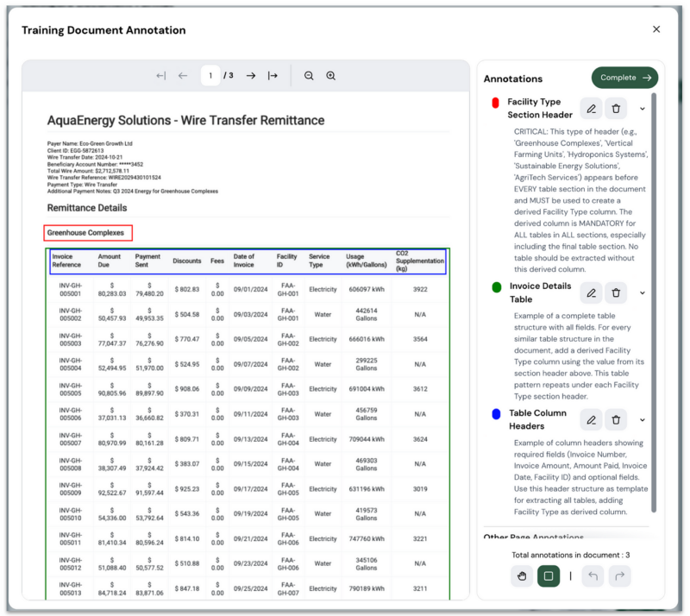Click the Total Wire Amount line
Image resolution: width=690 pixels, height=616 pixels.
pos(88,171)
